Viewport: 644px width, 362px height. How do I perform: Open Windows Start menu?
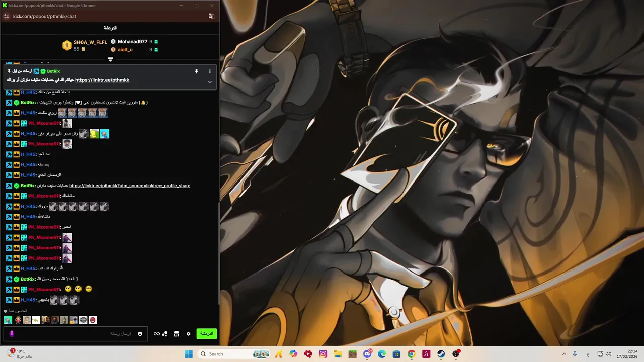click(x=189, y=354)
